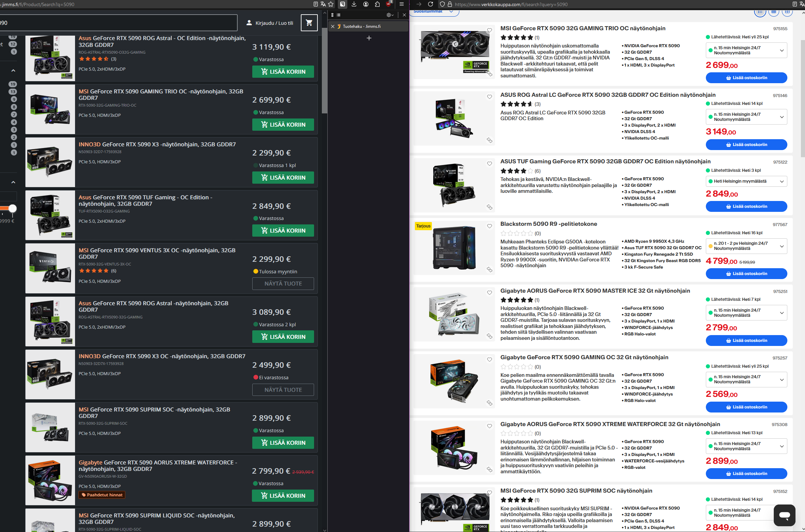The image size is (805, 532).
Task: Favorite the MSI GAMING TRIO OC with heart
Action: pos(490,30)
